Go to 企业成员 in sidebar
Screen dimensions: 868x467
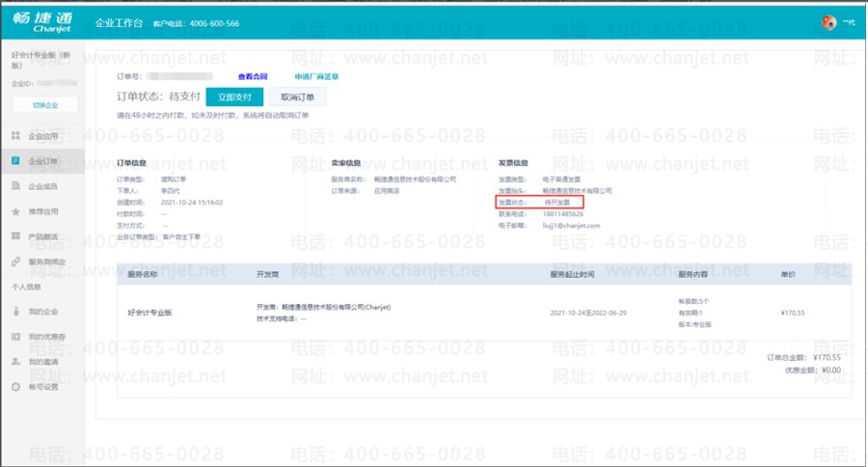(42, 186)
